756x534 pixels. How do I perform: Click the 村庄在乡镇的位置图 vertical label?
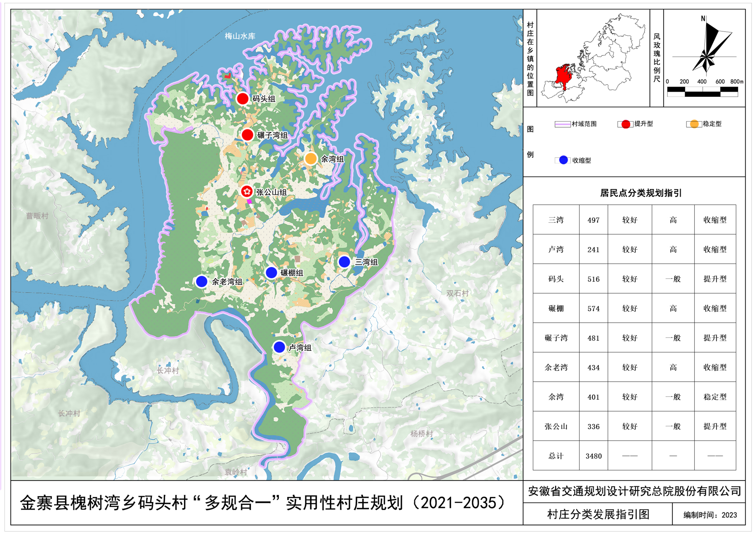[x=530, y=59]
